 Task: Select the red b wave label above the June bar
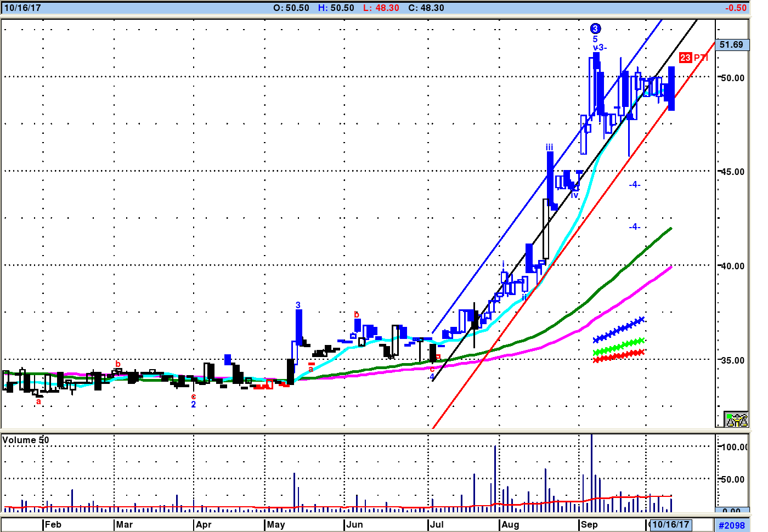[x=357, y=315]
